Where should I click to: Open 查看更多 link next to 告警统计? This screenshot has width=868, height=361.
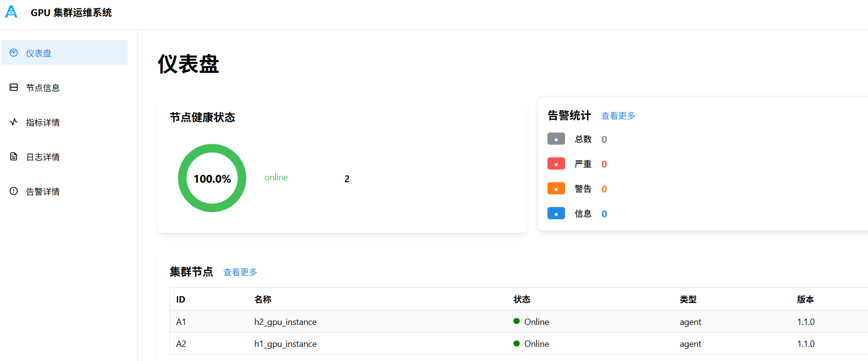[618, 116]
